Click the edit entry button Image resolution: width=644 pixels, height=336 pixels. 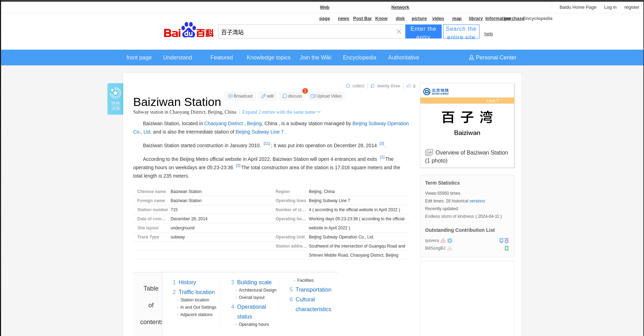tap(267, 96)
